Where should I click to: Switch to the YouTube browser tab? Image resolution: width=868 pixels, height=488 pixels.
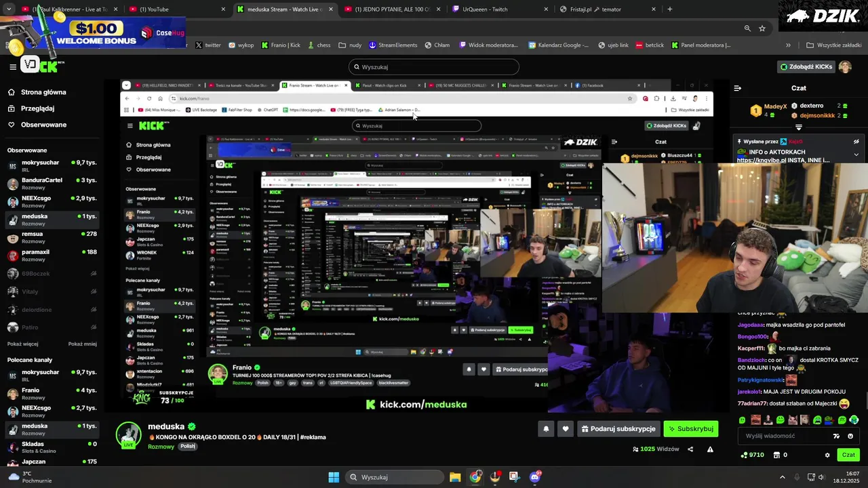coord(178,9)
